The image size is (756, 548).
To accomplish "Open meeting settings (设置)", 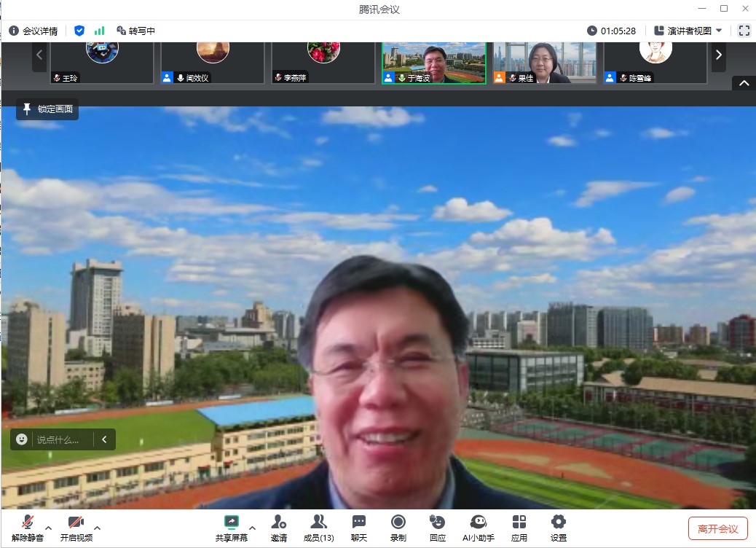I will click(558, 528).
